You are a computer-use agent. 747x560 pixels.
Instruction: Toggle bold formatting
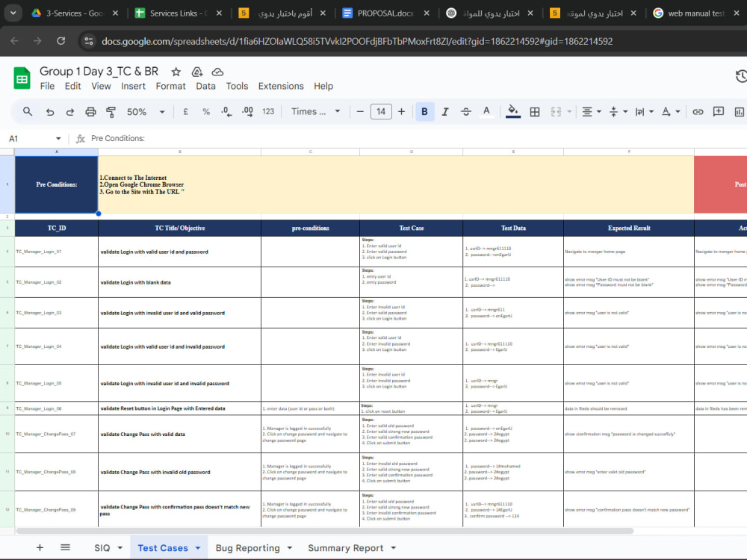[x=424, y=111]
